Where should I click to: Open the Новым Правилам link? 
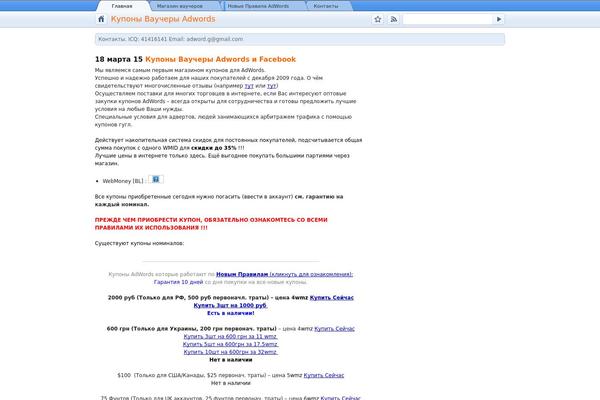(x=242, y=274)
